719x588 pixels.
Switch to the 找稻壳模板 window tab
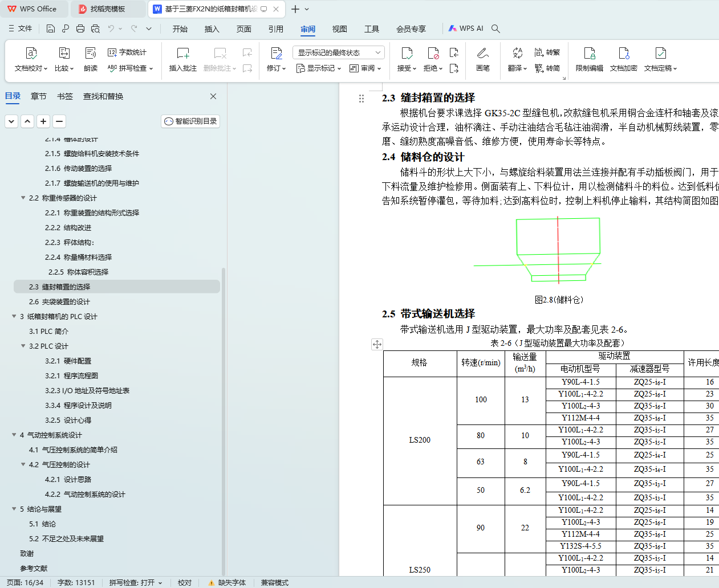tap(109, 9)
